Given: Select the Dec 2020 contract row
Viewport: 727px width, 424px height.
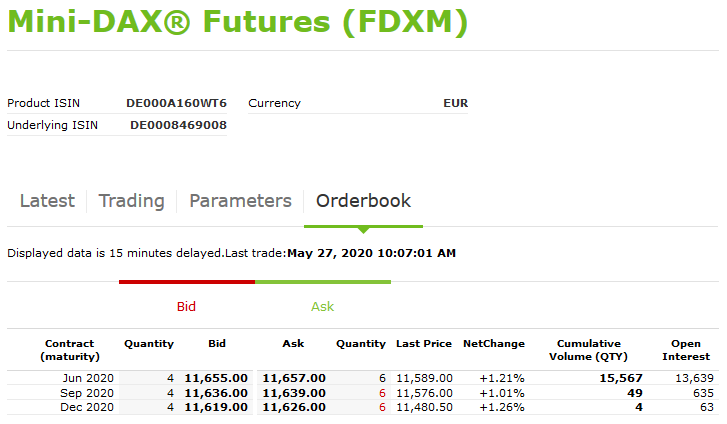Looking at the screenshot, I should pyautogui.click(x=363, y=407).
